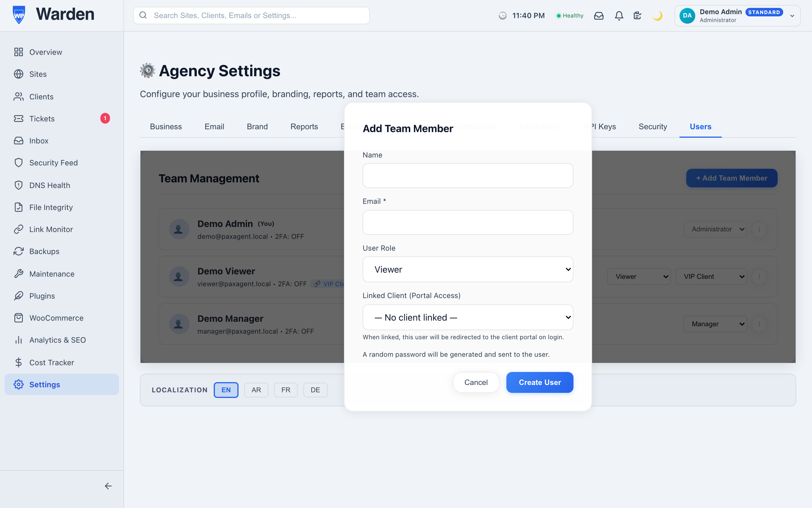
Task: Cancel the Add Team Member dialog
Action: [476, 382]
